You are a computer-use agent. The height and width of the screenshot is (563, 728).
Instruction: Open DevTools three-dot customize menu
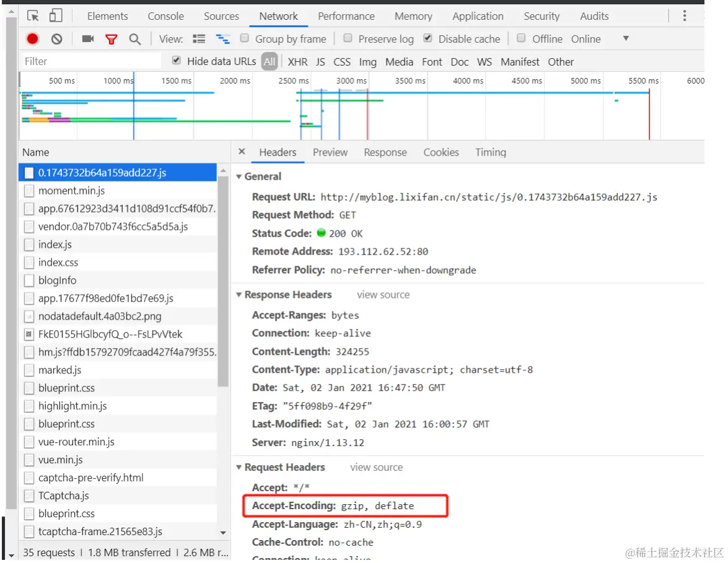click(685, 15)
